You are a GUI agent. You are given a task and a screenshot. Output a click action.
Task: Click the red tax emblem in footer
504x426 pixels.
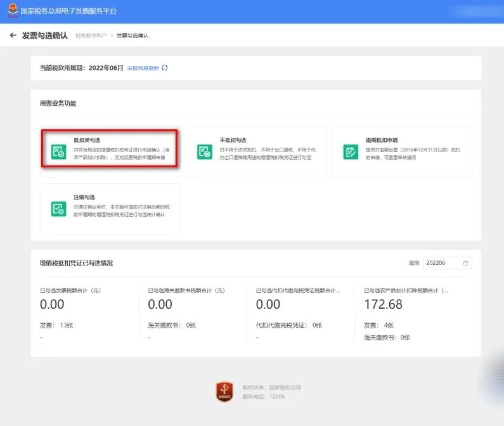coord(224,392)
